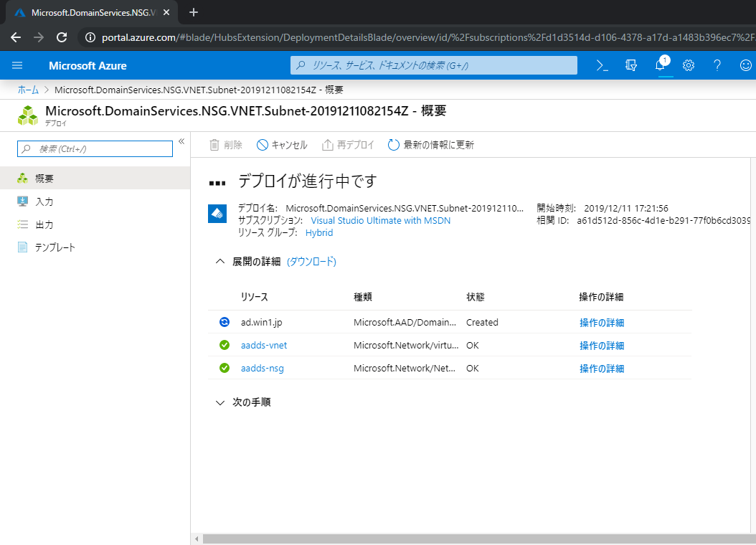Image resolution: width=756 pixels, height=545 pixels.
Task: Open the feedback smiley icon
Action: click(x=746, y=65)
